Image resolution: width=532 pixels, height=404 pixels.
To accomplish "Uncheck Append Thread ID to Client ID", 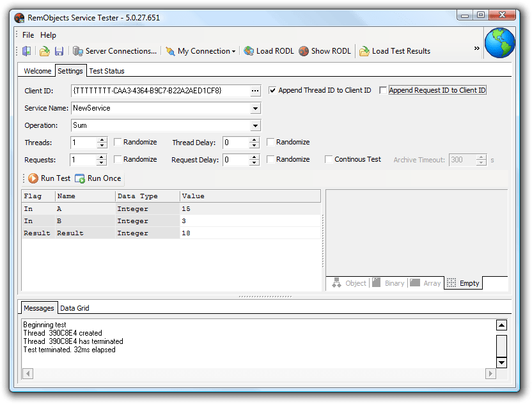I will pyautogui.click(x=272, y=90).
